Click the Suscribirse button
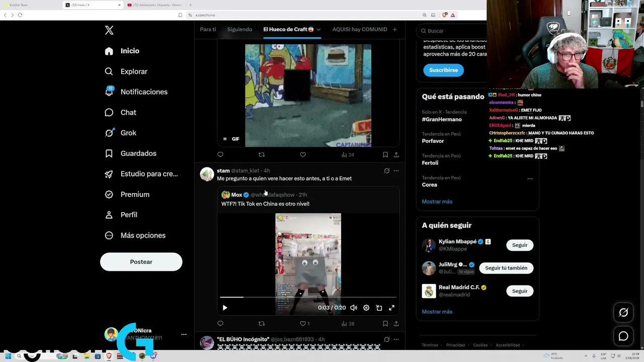The image size is (644, 362). click(x=443, y=70)
